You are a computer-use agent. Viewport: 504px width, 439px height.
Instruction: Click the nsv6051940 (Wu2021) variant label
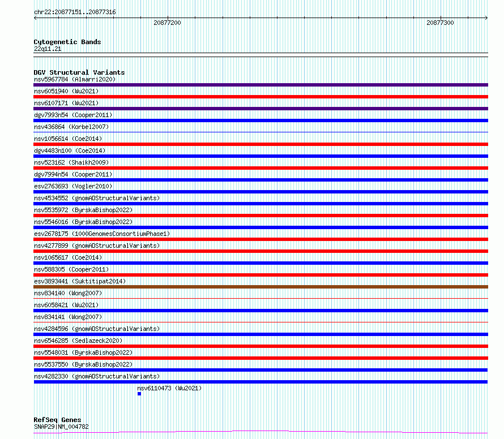click(x=66, y=91)
